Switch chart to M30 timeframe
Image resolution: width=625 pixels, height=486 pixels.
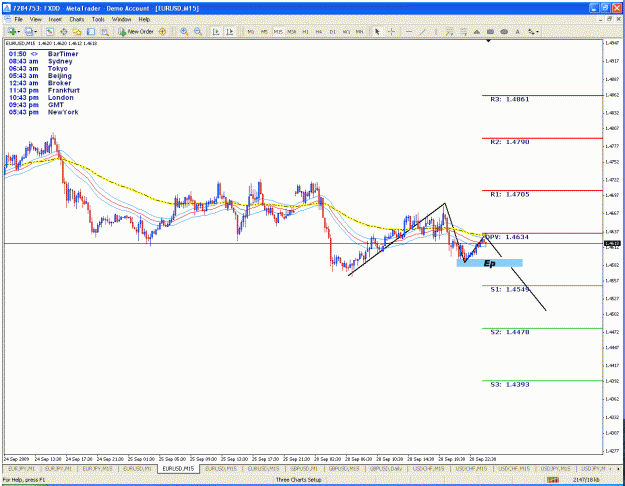click(292, 31)
